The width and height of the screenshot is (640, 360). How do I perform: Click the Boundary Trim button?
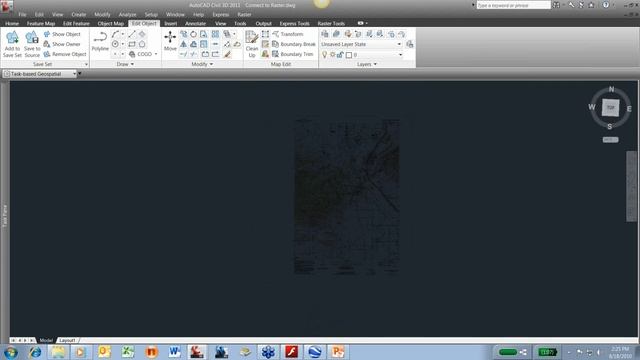[x=293, y=54]
